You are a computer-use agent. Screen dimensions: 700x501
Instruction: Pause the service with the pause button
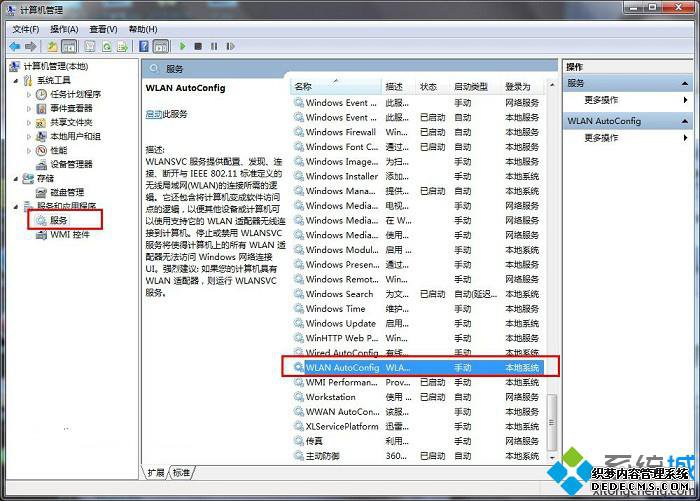pos(214,46)
